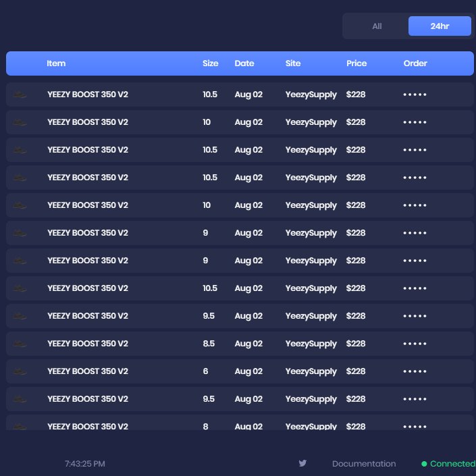476x476 pixels.
Task: Click the 7:43:25 PM clock text
Action: pyautogui.click(x=84, y=464)
